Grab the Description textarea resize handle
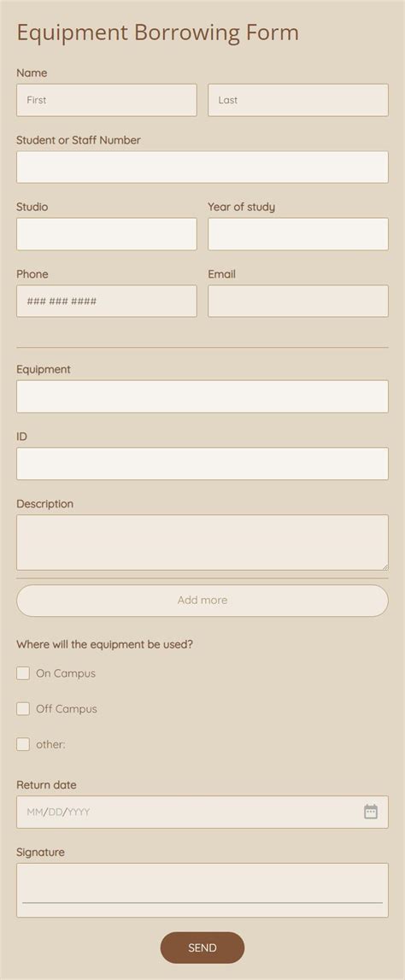405x980 pixels. pos(385,566)
